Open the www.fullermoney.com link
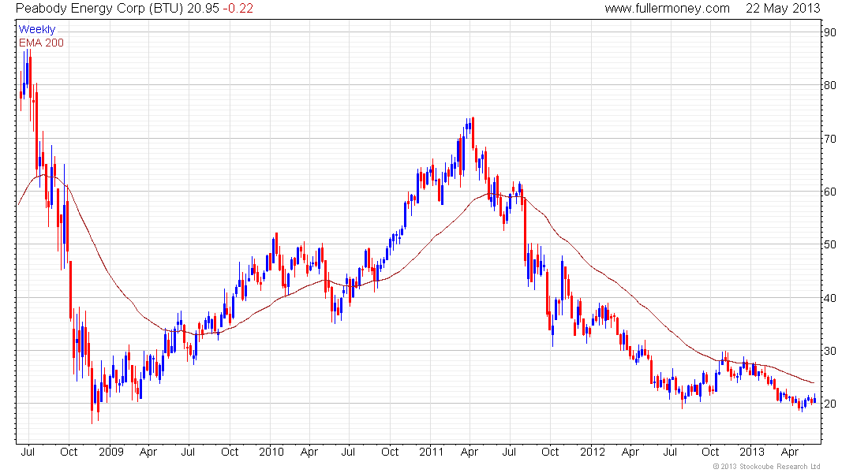 (x=667, y=9)
